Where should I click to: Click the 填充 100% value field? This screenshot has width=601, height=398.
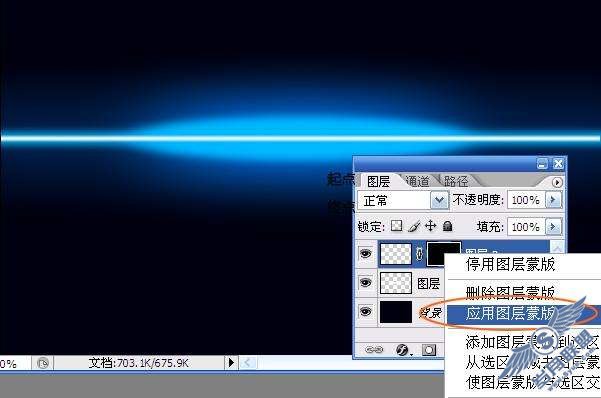click(526, 227)
